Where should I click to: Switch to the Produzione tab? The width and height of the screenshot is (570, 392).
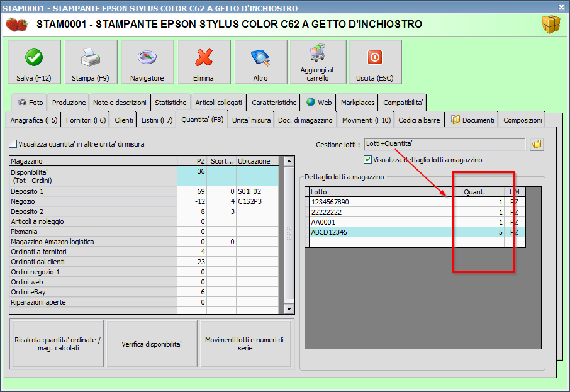click(x=69, y=103)
